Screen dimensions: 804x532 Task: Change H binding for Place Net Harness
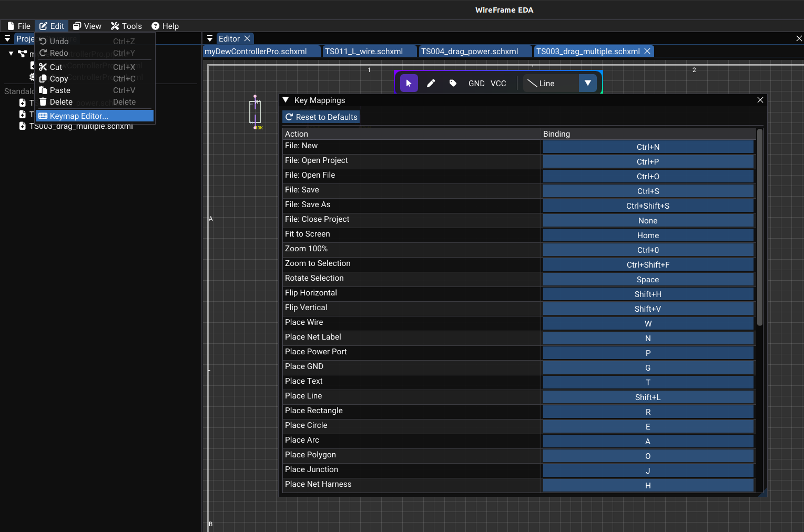click(648, 486)
